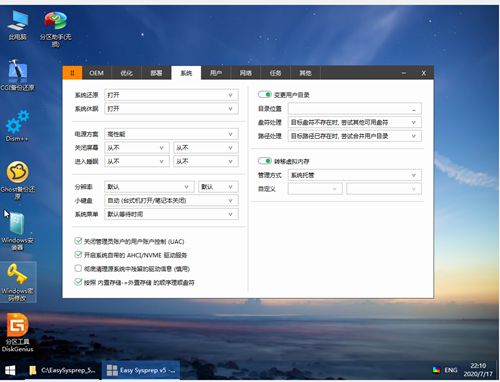Screen dimensions: 500x382
Task: Select the Windows密码修改 key icon
Action: (x=17, y=282)
